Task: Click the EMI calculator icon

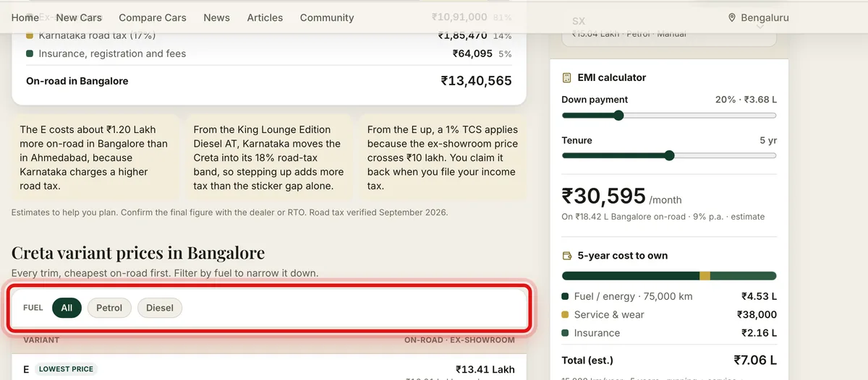Action: 567,77
